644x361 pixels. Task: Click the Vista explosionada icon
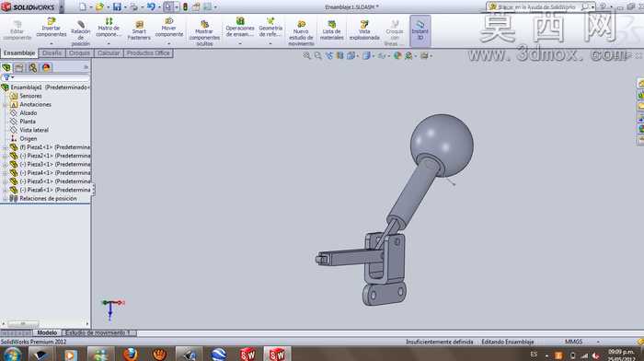364,24
